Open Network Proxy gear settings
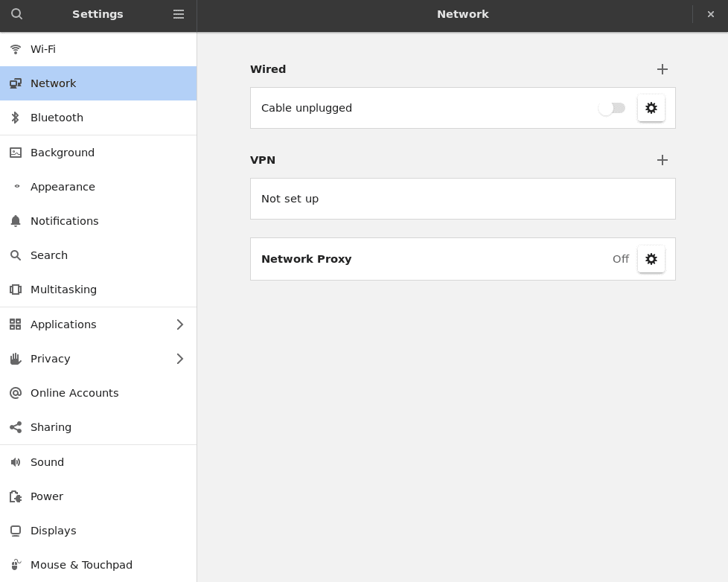This screenshot has height=582, width=728. [651, 259]
